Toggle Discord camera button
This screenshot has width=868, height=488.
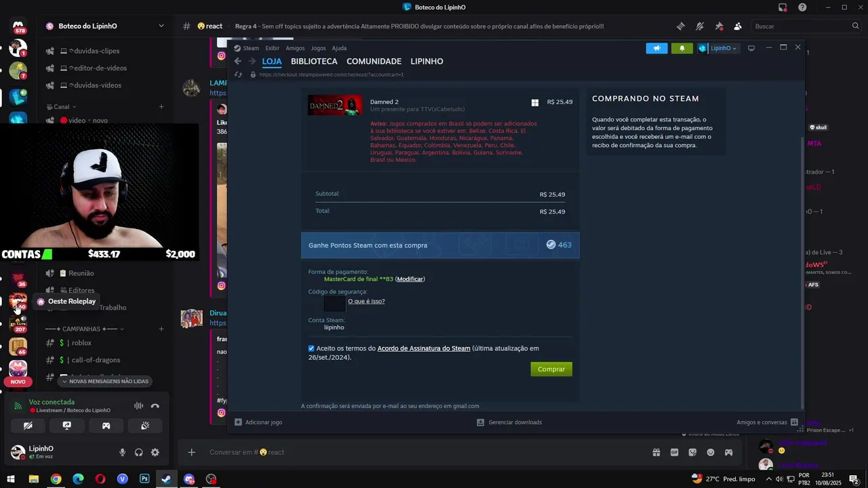28,426
